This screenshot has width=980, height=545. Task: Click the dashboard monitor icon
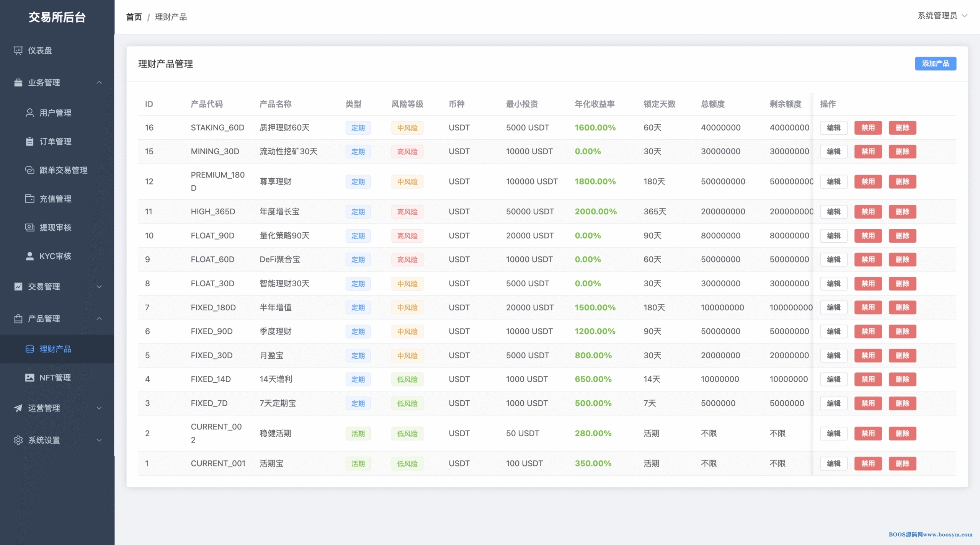click(x=18, y=51)
